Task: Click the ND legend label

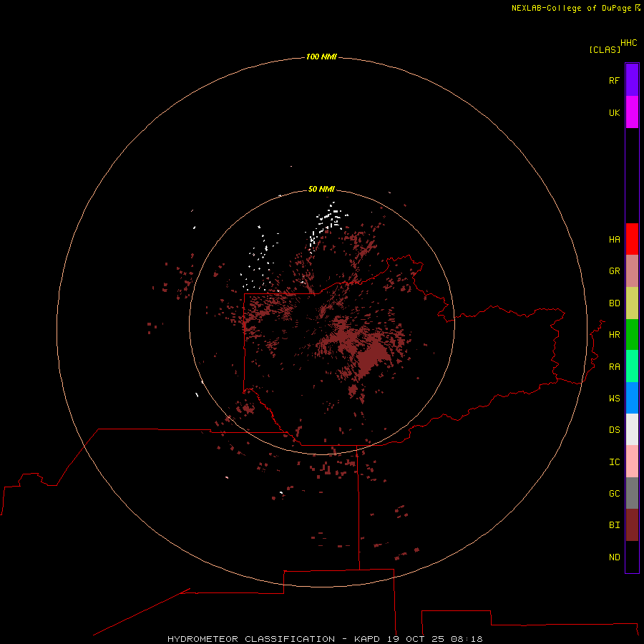Action: (x=614, y=557)
